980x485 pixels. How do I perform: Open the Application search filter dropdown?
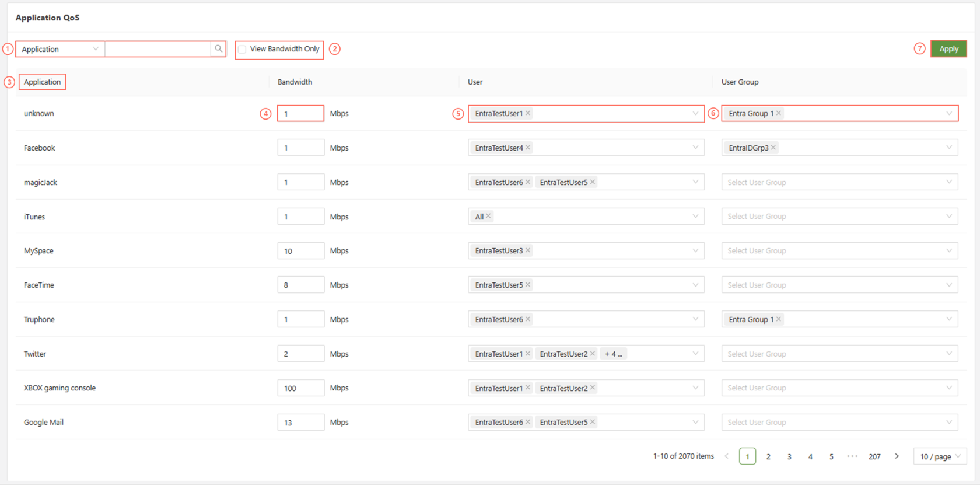pyautogui.click(x=60, y=49)
